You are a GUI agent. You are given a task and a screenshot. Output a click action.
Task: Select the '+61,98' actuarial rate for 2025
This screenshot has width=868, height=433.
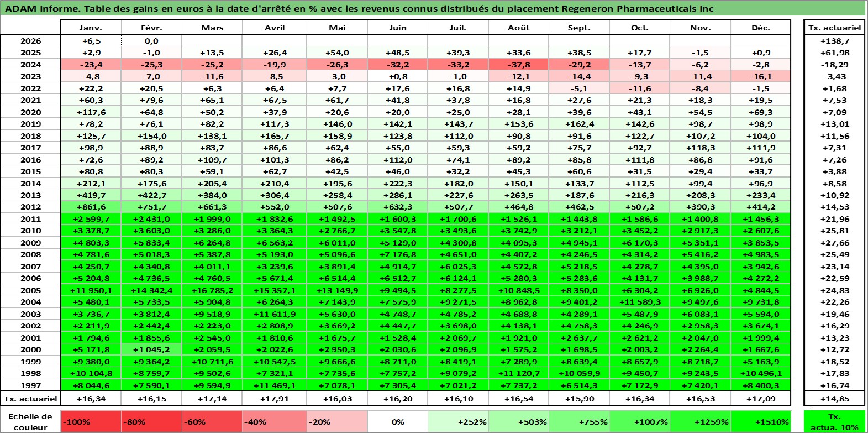pyautogui.click(x=834, y=53)
